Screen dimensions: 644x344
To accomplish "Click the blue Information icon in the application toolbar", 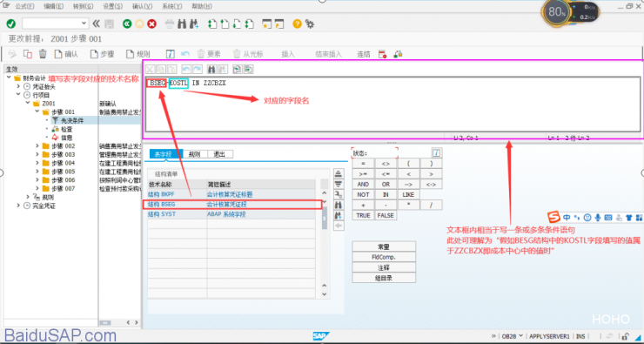I will tap(171, 54).
